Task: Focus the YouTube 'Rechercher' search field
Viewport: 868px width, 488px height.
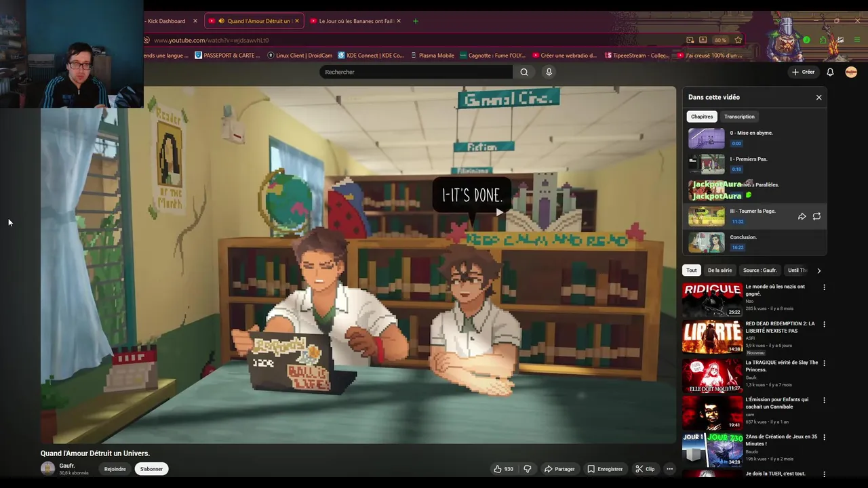Action: click(416, 72)
